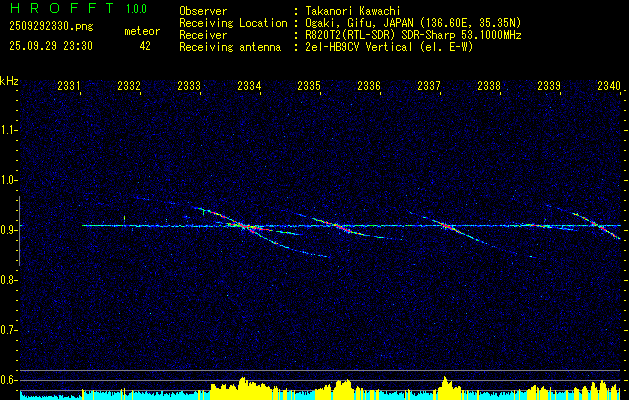
Task: Click the meteor echo near 2340
Action: [x=598, y=225]
